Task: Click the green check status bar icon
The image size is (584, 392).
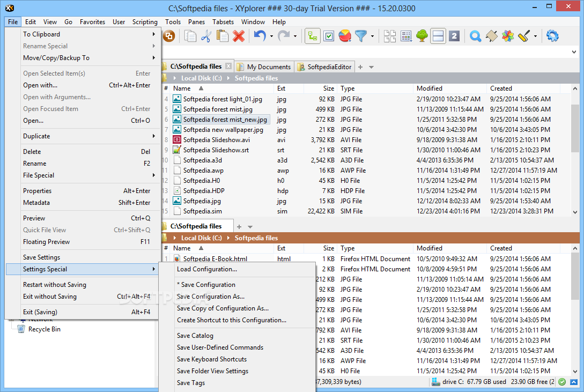Action: pos(563,382)
